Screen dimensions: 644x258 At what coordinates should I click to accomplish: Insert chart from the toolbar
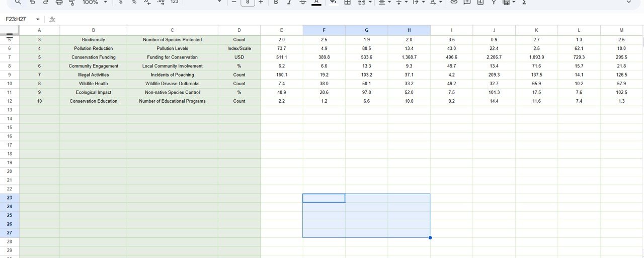pos(480,2)
